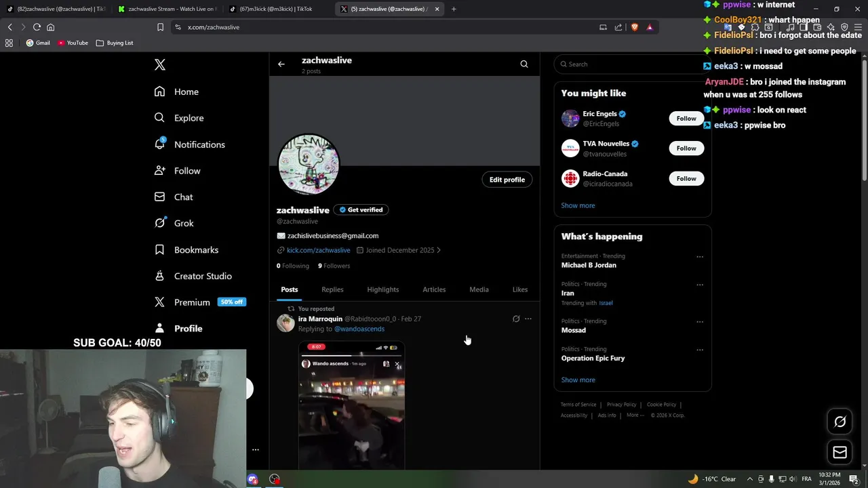This screenshot has height=488, width=868.
Task: Click the profile search magnifier icon
Action: (x=524, y=64)
